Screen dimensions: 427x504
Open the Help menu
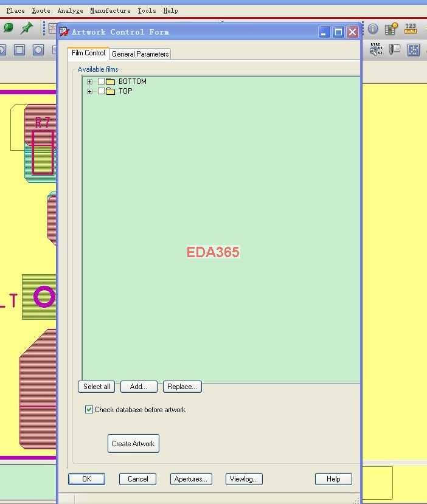coord(170,10)
